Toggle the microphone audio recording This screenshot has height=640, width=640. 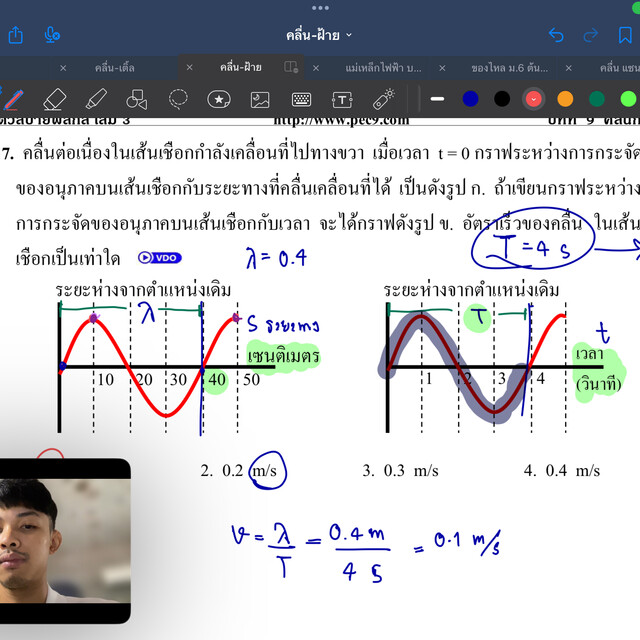coord(52,35)
